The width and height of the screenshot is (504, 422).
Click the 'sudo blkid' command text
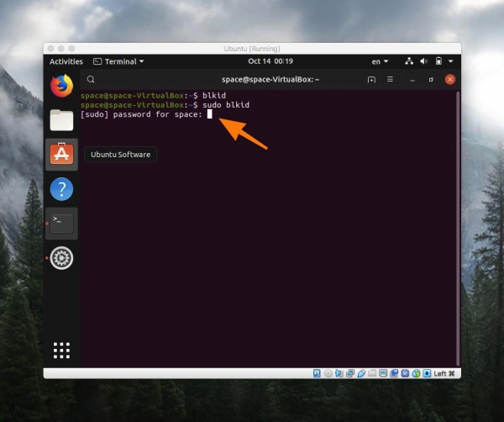(226, 105)
